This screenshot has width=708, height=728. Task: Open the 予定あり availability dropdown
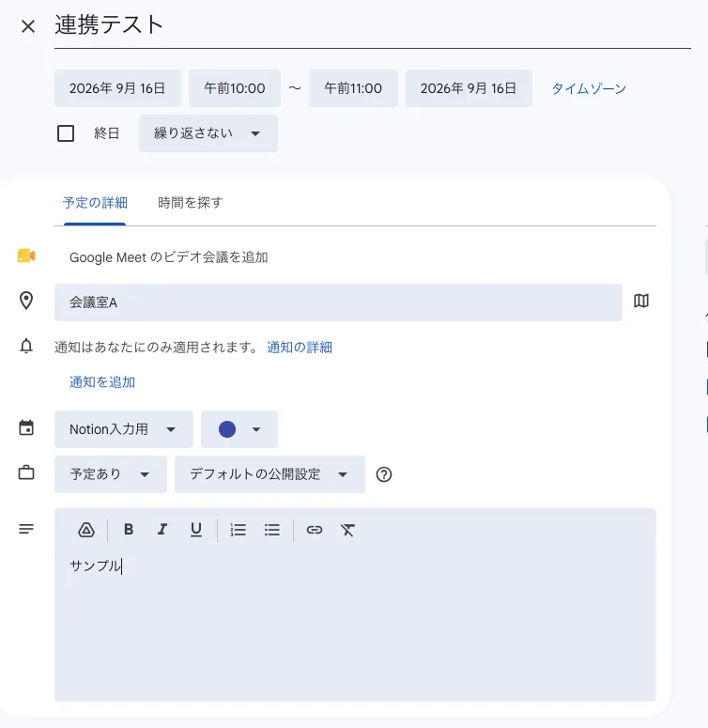[x=111, y=474]
